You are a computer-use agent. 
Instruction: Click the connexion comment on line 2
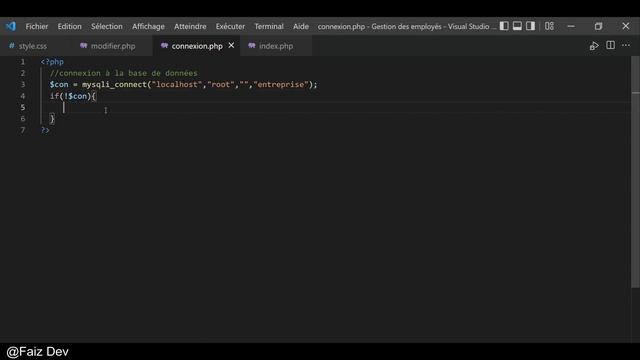click(x=124, y=73)
